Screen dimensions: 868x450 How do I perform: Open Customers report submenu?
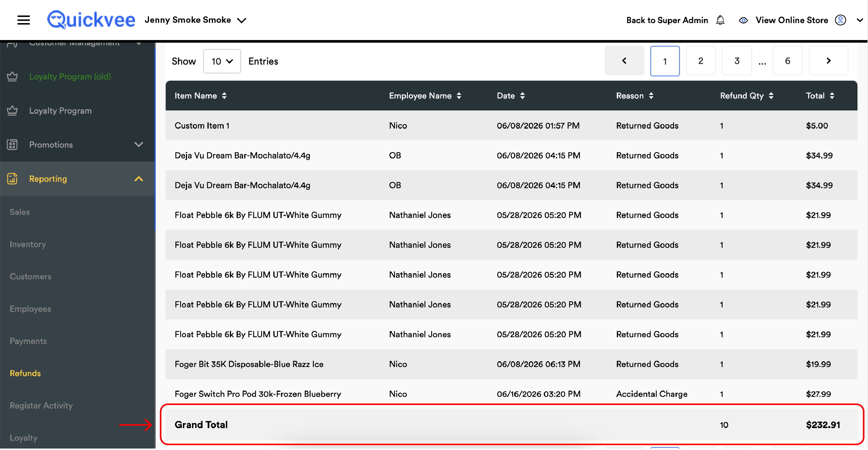coord(30,277)
